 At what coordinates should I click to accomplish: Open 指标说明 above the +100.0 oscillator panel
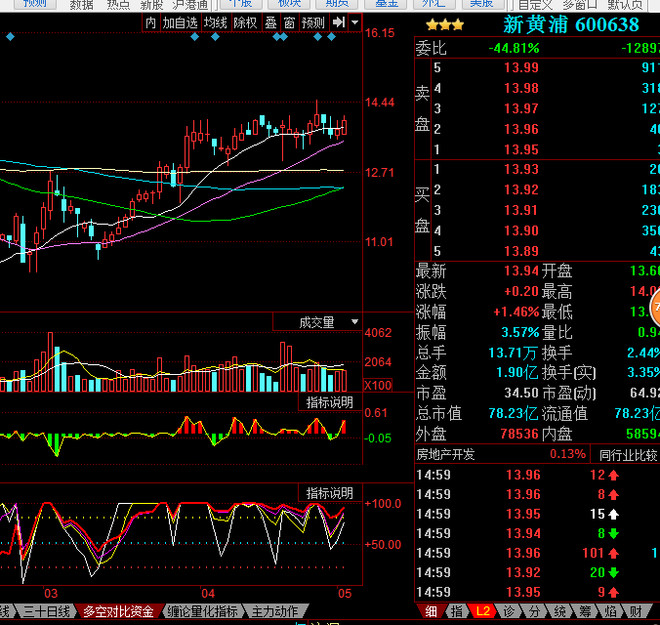pyautogui.click(x=330, y=493)
